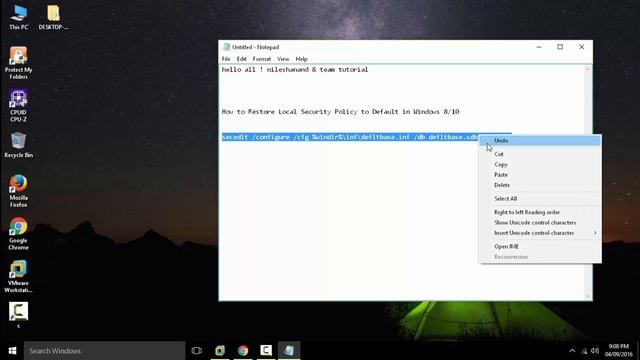Expand Insert Unicode control character submenu
The image size is (640, 360).
pos(540,233)
